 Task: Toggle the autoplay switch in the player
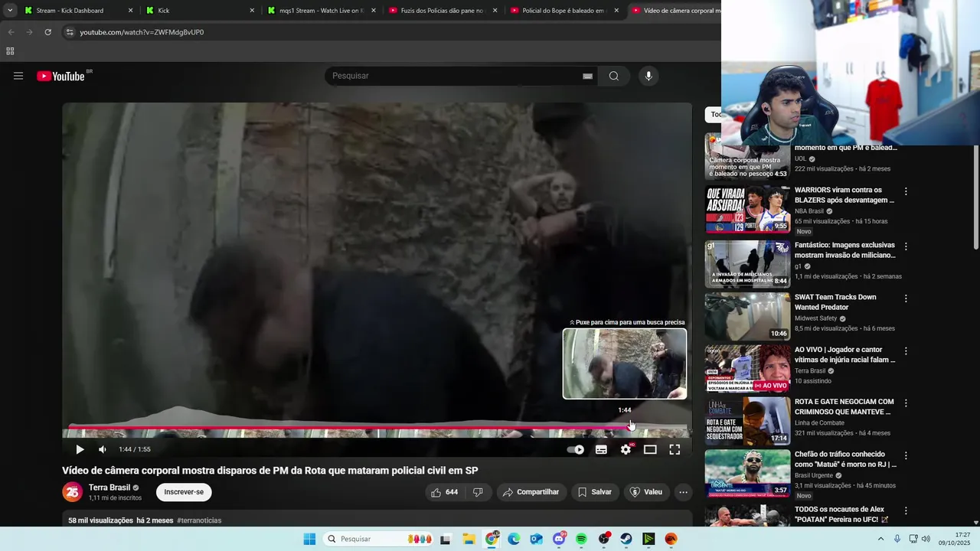point(576,449)
